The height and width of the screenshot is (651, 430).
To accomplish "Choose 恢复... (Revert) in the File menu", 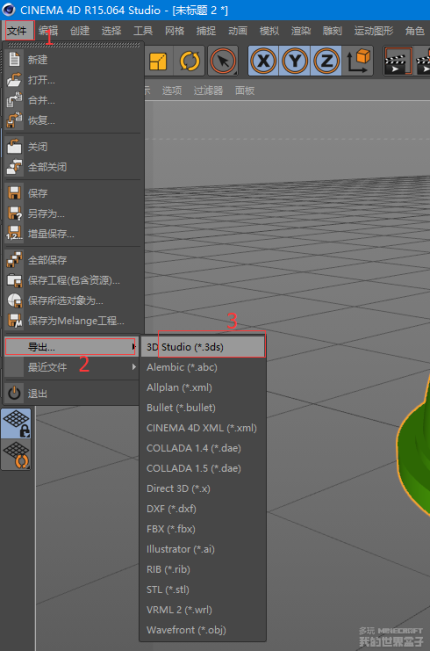I will (73, 121).
